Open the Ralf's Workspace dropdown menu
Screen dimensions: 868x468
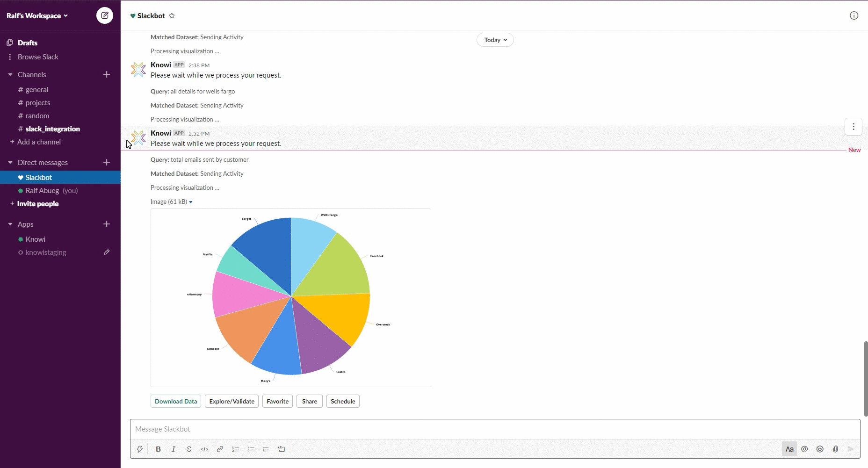[x=37, y=15]
